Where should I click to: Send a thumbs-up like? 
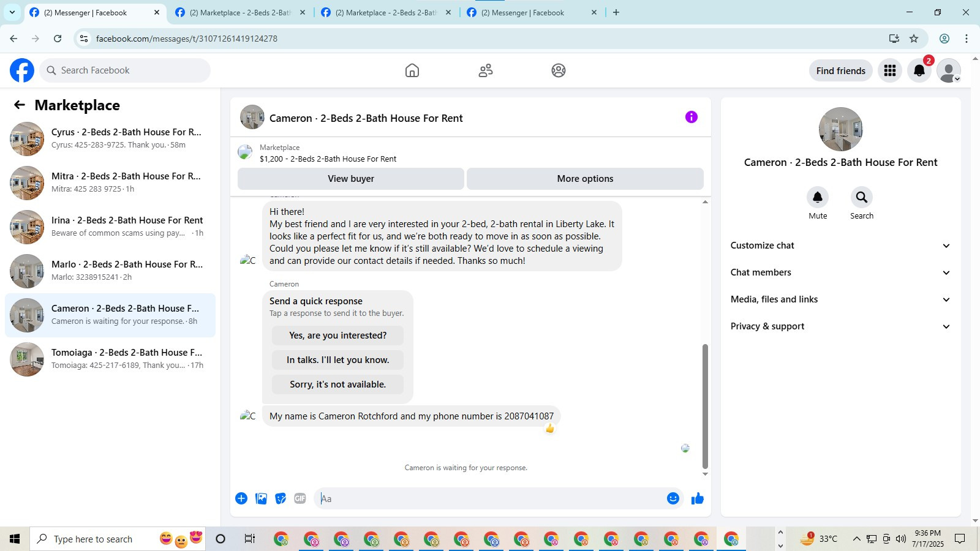point(698,498)
